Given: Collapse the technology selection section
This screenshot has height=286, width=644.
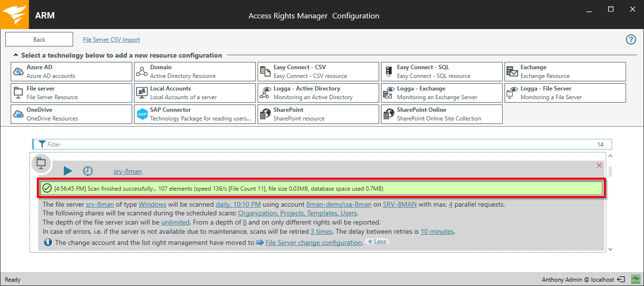Looking at the screenshot, I should (x=16, y=55).
